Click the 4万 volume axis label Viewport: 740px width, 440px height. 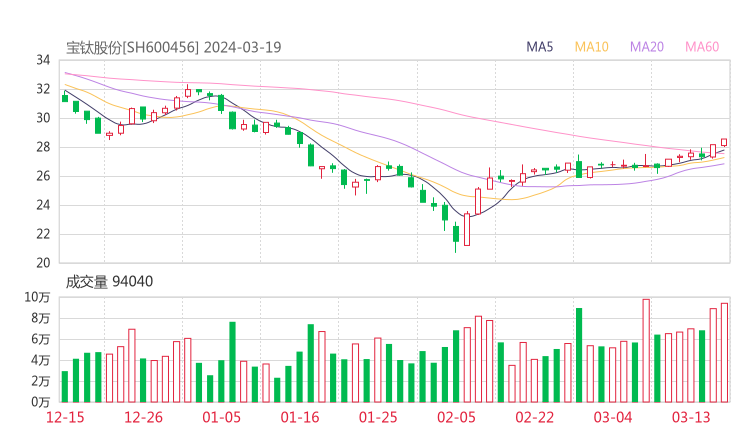(x=41, y=360)
